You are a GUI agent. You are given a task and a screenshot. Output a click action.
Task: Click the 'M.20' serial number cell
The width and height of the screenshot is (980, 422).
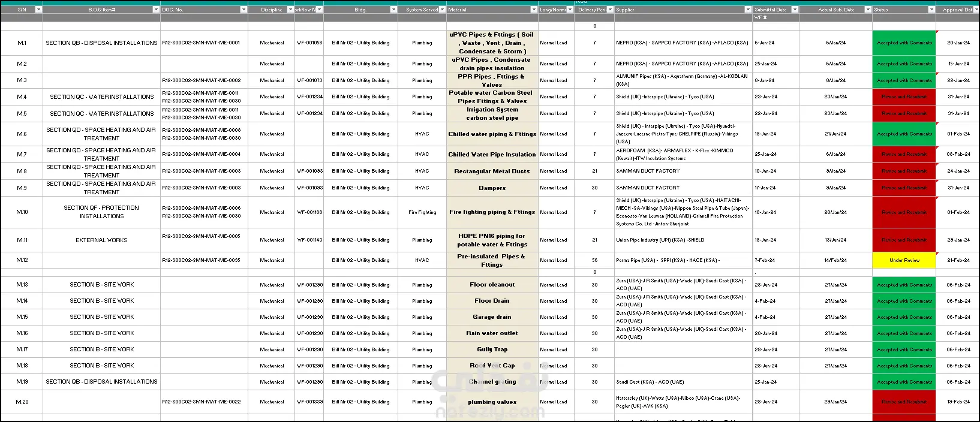point(22,402)
